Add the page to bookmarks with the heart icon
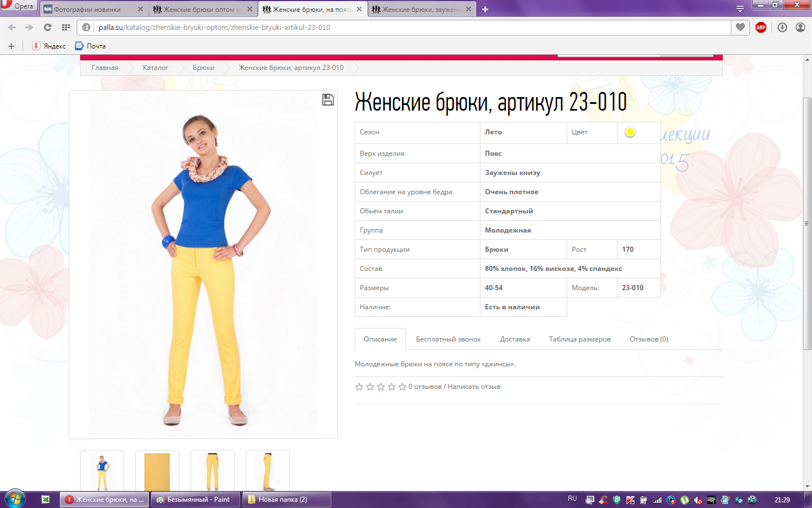This screenshot has width=812, height=508. click(740, 27)
